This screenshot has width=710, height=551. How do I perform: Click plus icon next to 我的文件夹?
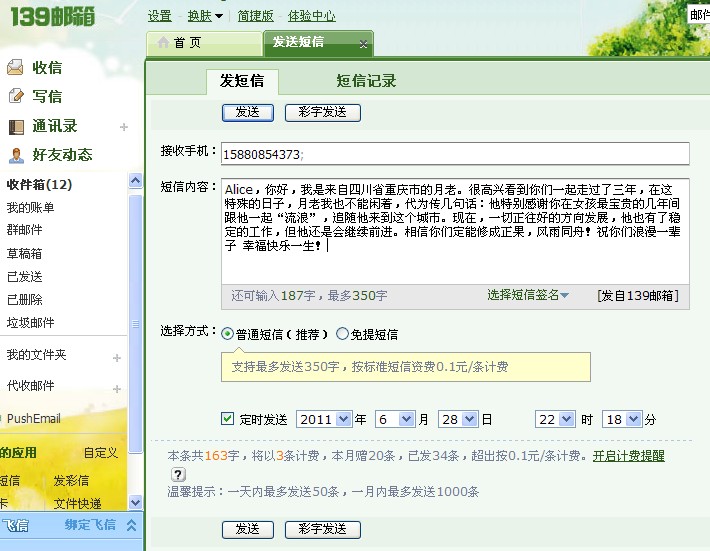point(117,357)
